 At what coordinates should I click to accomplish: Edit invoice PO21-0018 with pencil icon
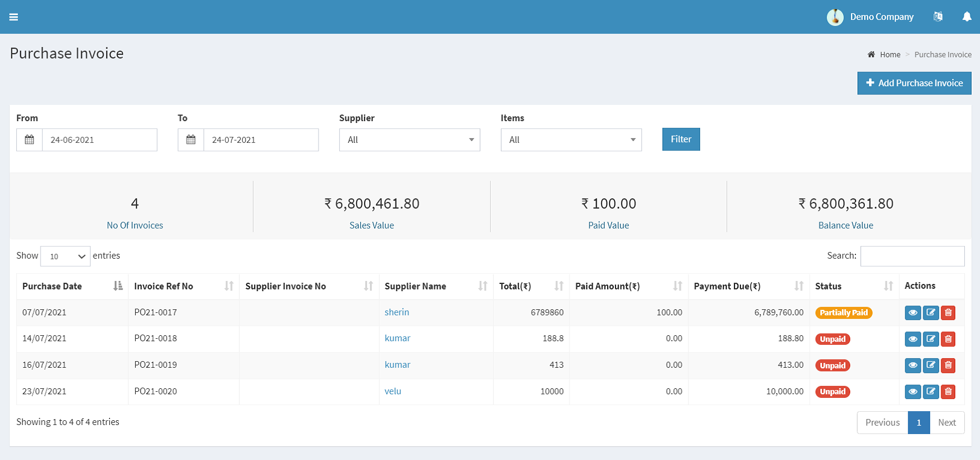(x=931, y=339)
